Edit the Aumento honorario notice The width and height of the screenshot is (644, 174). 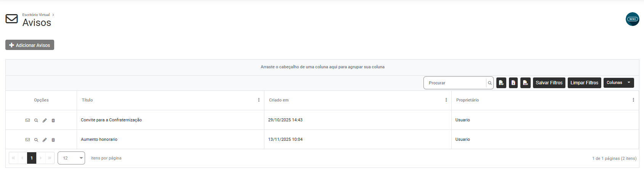[45, 140]
